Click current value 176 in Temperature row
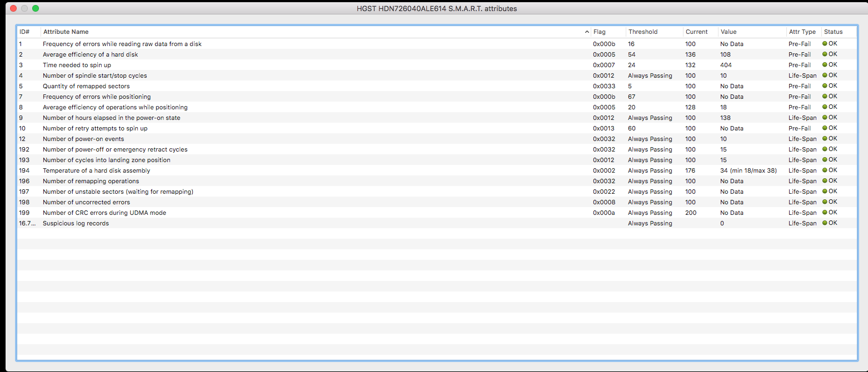Image resolution: width=868 pixels, height=372 pixels. 690,170
